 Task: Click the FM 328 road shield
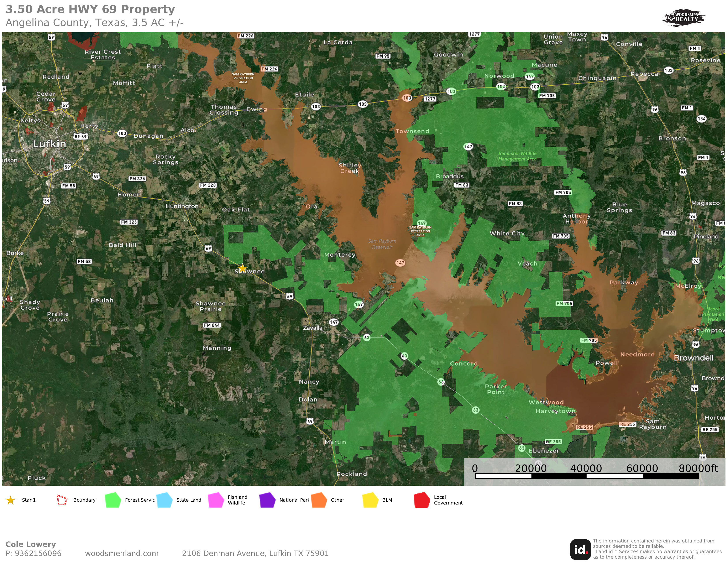pos(208,185)
